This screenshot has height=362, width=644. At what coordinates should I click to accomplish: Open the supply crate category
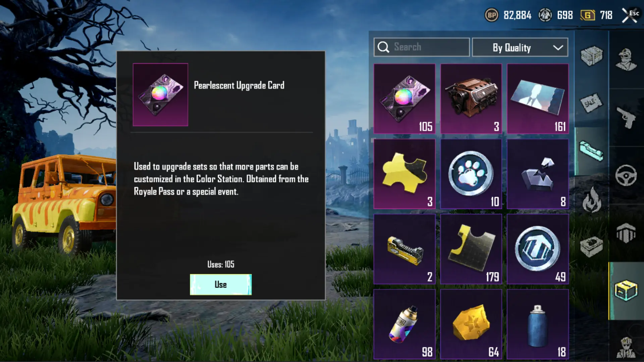coord(591,56)
